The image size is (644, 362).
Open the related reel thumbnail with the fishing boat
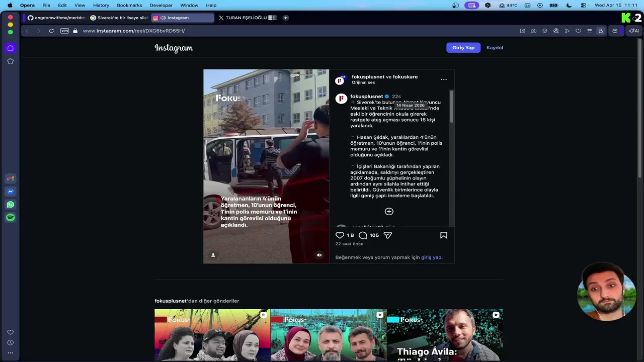tap(212, 335)
